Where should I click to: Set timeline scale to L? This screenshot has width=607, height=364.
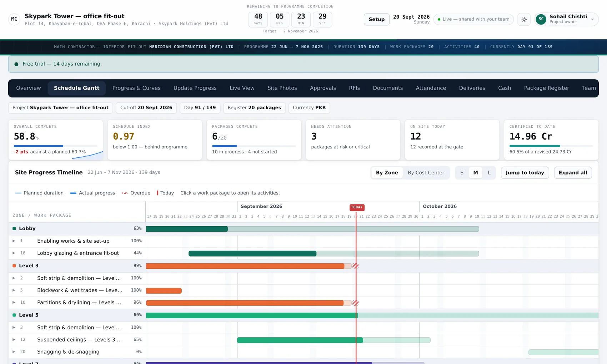(489, 173)
